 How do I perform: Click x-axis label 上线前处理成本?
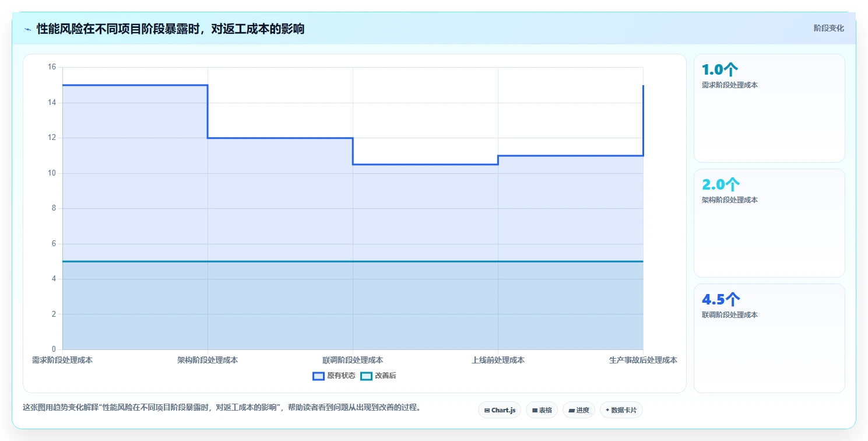tap(498, 360)
